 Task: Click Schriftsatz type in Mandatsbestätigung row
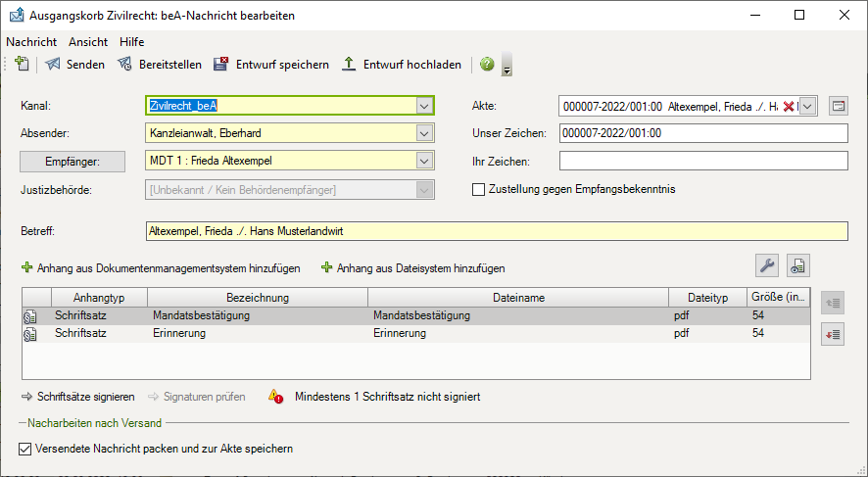point(80,315)
